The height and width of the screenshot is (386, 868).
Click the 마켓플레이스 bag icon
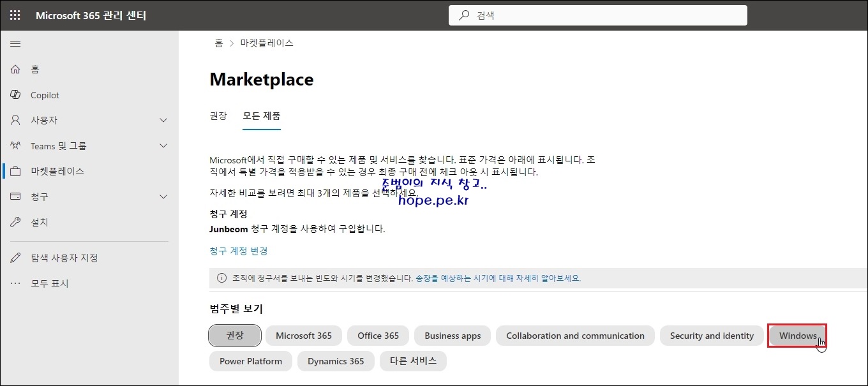[16, 171]
